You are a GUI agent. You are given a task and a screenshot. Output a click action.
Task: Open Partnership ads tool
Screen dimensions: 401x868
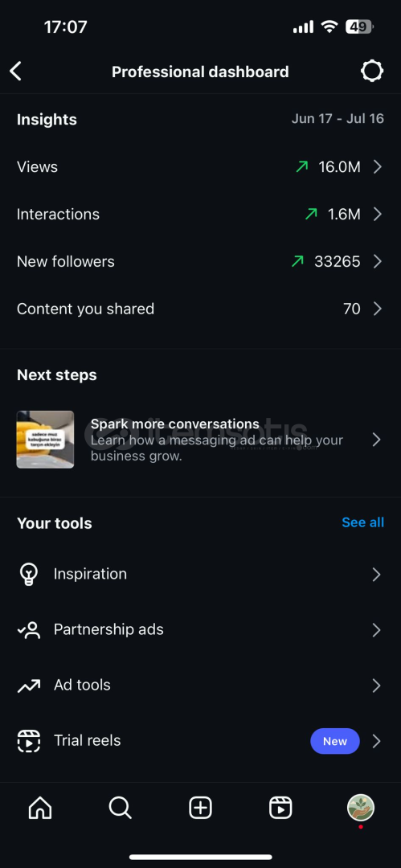(201, 630)
